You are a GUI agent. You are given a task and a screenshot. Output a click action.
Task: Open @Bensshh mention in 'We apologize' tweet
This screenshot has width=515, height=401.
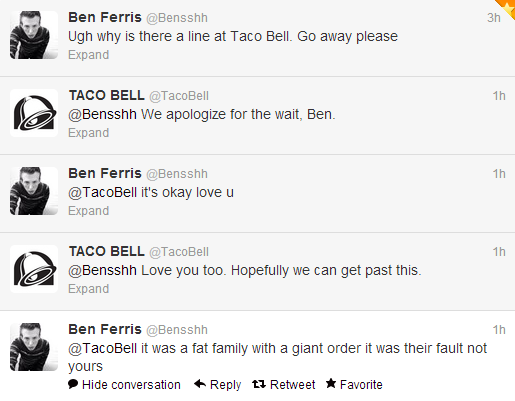point(102,114)
